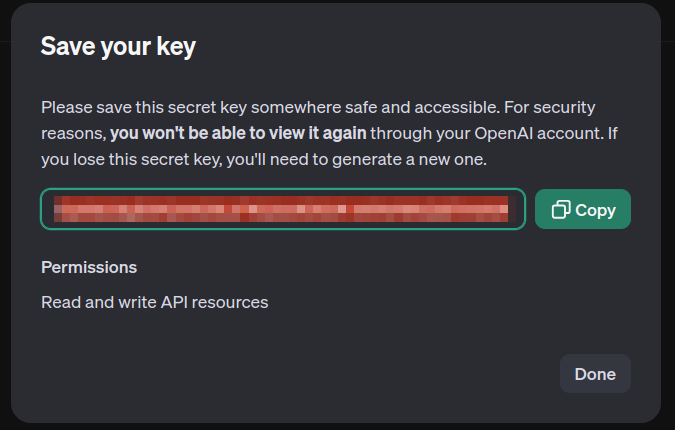Copy the secret key using overlapping-squares icon
This screenshot has width=675, height=430.
point(561,210)
